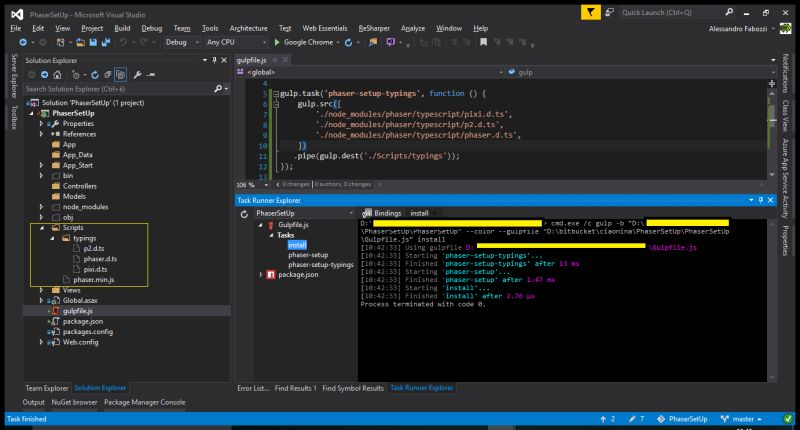The height and width of the screenshot is (430, 800).
Task: Start debugging with green play arrow
Action: [x=277, y=42]
